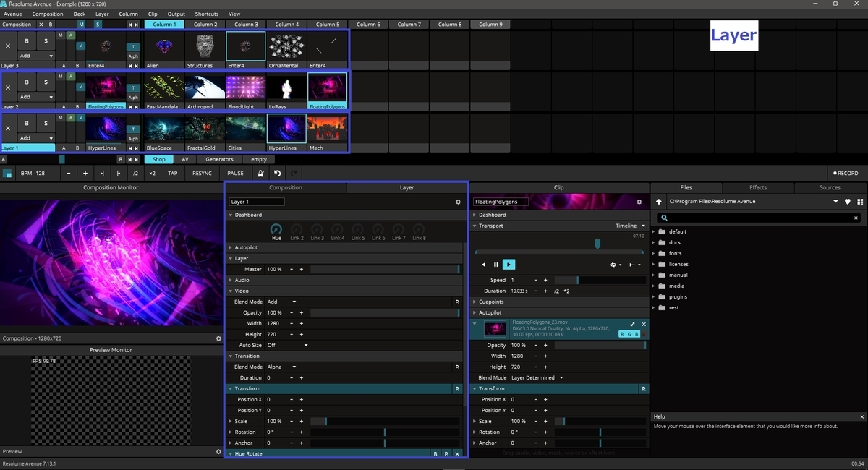This screenshot has height=470, width=868.
Task: Pause the FloatingPolygons clip
Action: 496,265
